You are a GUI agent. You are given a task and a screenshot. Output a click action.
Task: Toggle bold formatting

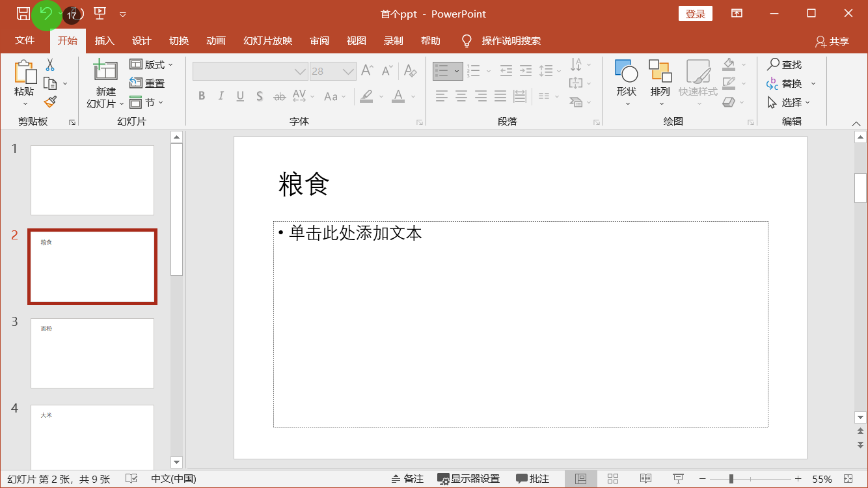(202, 96)
